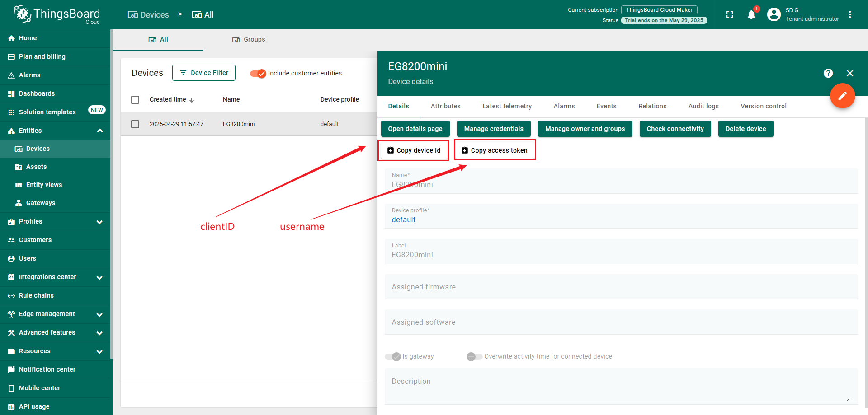Tick the select-all devices checkbox

coord(135,100)
